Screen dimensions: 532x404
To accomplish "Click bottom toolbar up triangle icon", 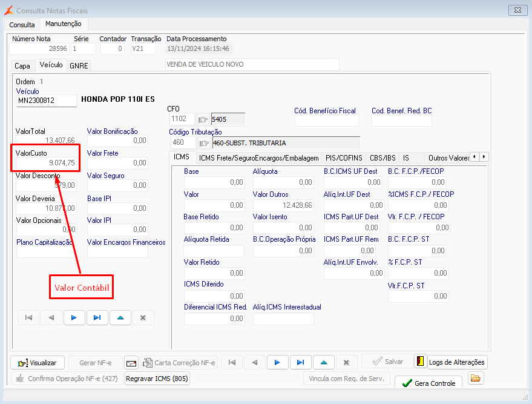I will 323,362.
